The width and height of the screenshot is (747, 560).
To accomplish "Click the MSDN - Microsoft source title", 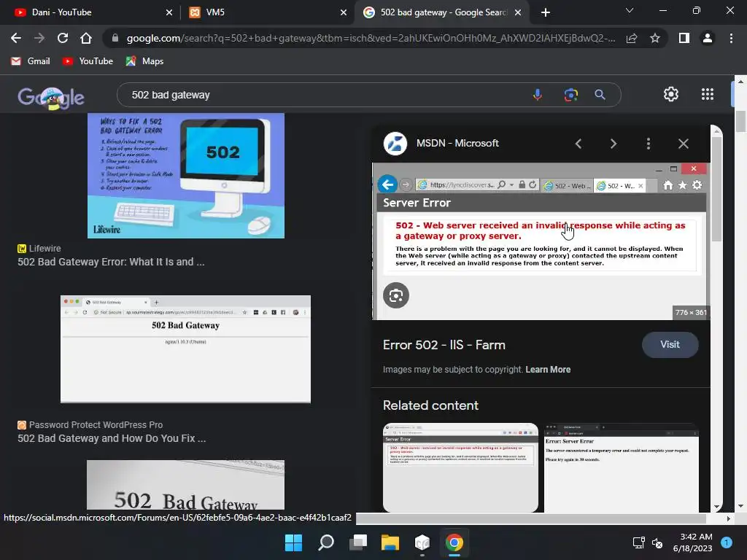I will tap(457, 143).
